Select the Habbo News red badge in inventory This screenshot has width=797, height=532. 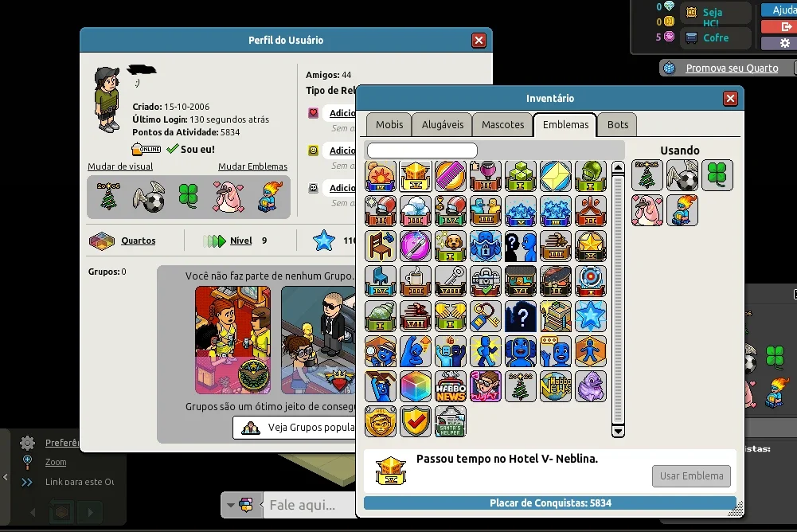451,386
